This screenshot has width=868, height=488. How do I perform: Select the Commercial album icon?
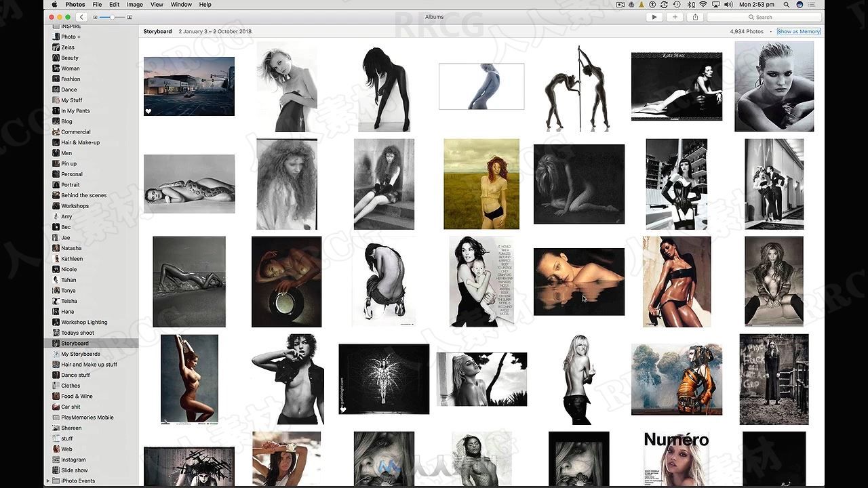pos(56,132)
